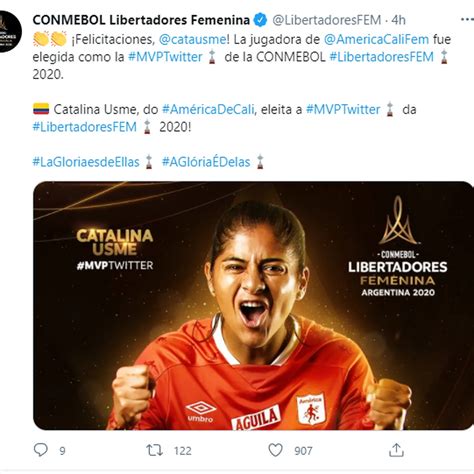Open #LibertadoresFEM hashtag in first paragraph

[381, 57]
